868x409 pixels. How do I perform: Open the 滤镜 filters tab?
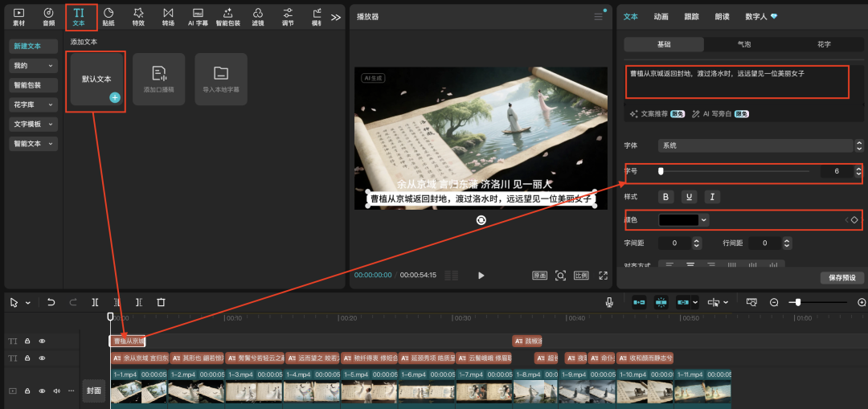coord(258,17)
